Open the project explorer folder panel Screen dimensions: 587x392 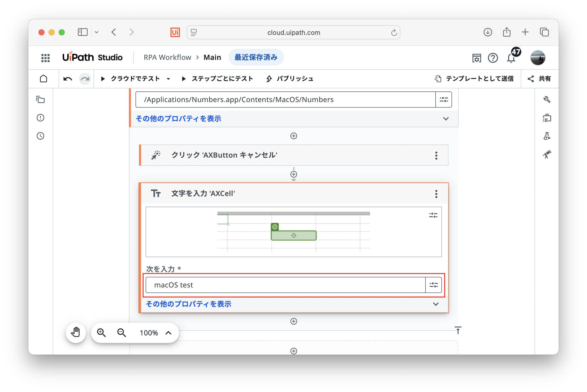pos(40,100)
